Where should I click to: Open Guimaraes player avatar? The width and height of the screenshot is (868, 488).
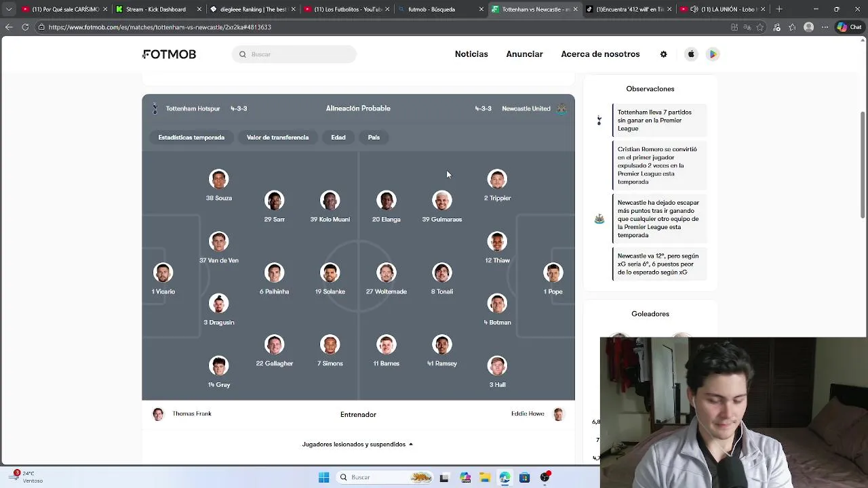(x=441, y=201)
